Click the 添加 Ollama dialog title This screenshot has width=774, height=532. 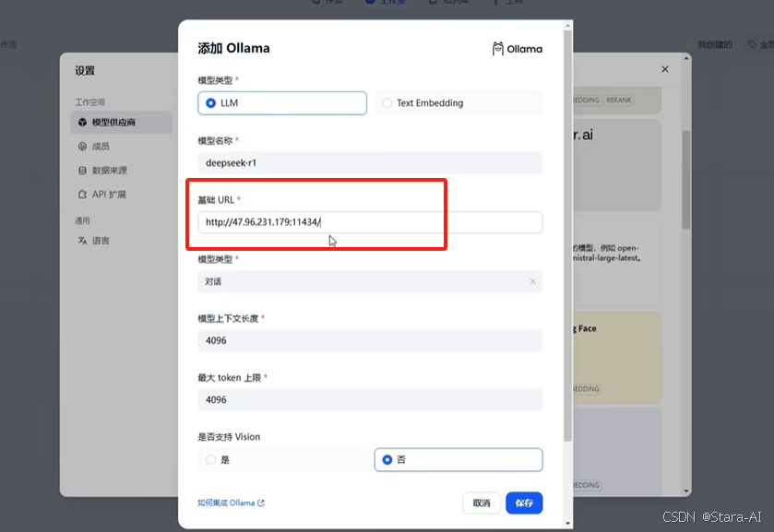(233, 48)
